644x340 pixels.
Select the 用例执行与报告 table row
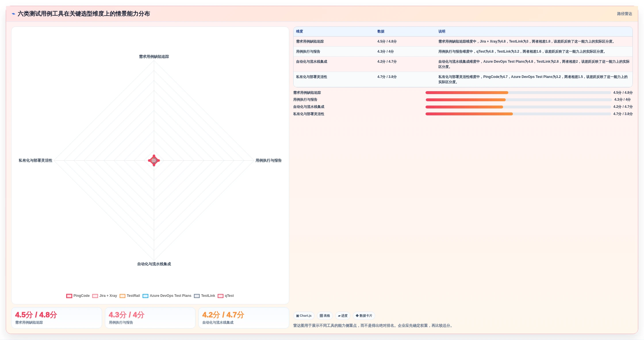(463, 51)
